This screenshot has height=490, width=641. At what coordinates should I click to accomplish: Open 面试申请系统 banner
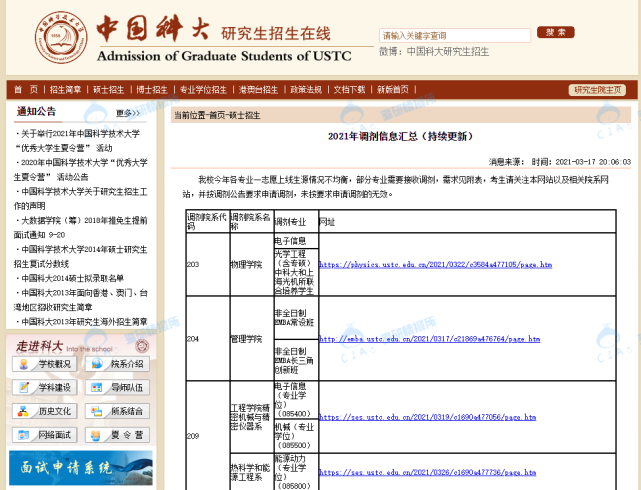coord(81,468)
